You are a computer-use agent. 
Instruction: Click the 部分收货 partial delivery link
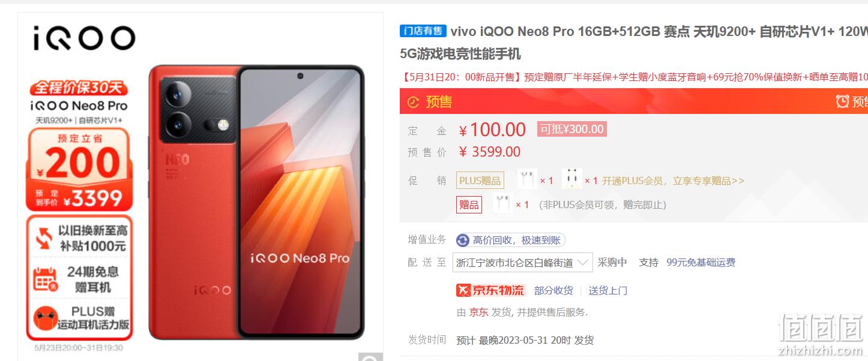click(553, 290)
